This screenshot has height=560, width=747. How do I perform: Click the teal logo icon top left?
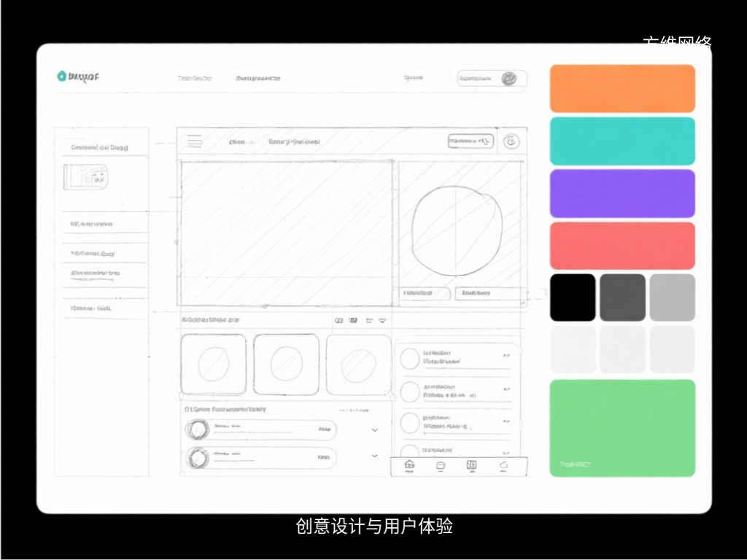[62, 75]
